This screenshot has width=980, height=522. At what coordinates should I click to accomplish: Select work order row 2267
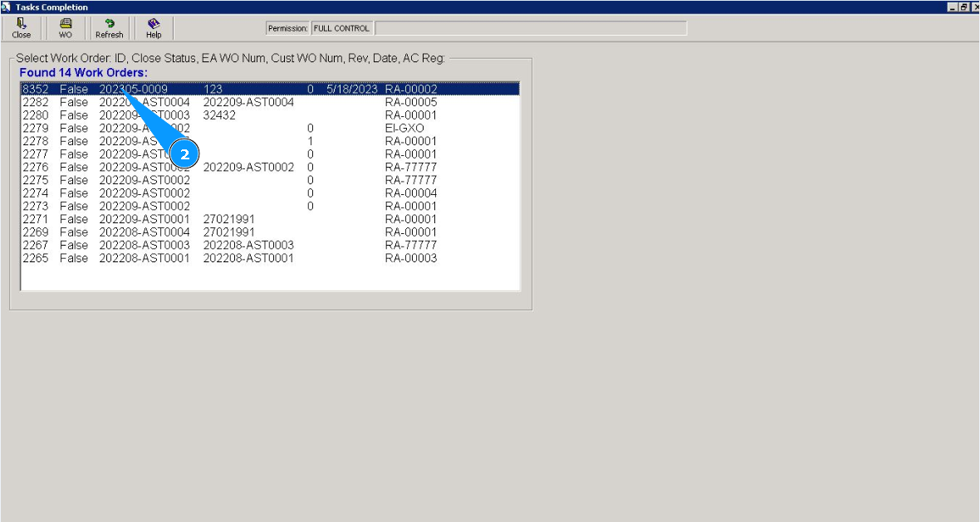coord(270,246)
